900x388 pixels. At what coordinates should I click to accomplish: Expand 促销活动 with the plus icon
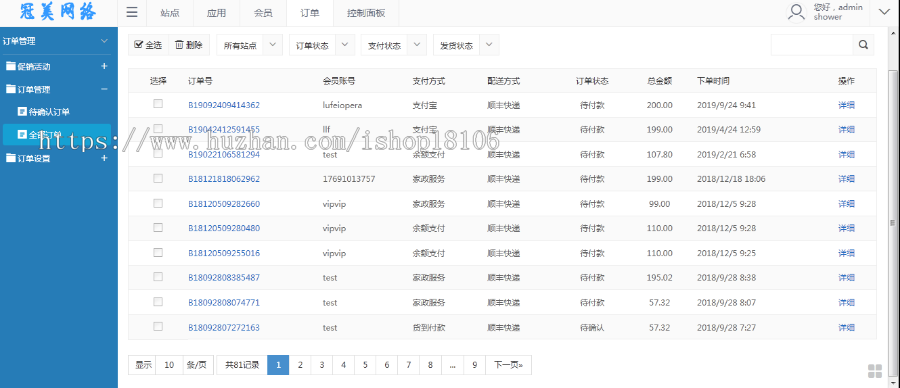(x=104, y=66)
